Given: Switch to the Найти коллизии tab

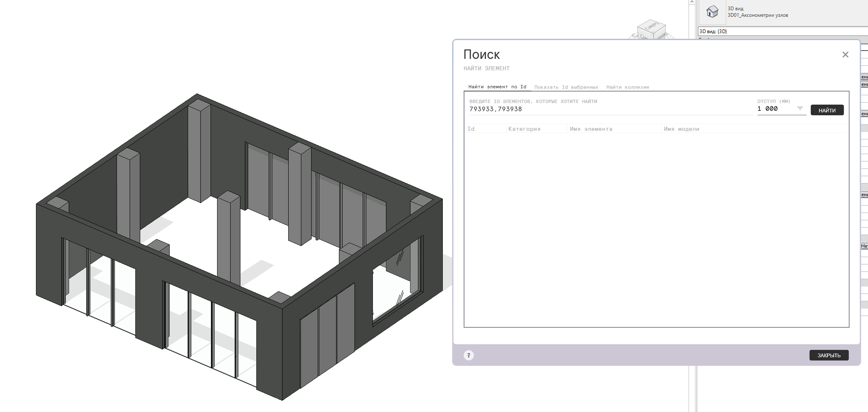Looking at the screenshot, I should (628, 87).
